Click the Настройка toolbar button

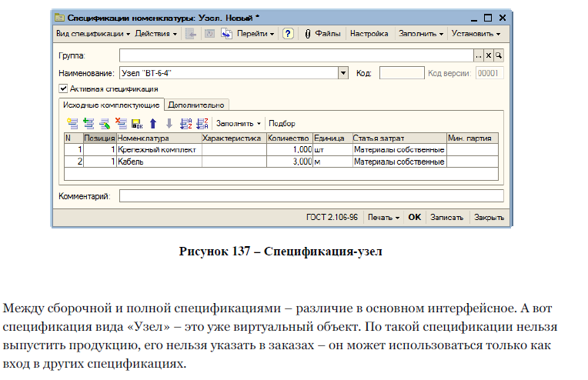click(369, 34)
